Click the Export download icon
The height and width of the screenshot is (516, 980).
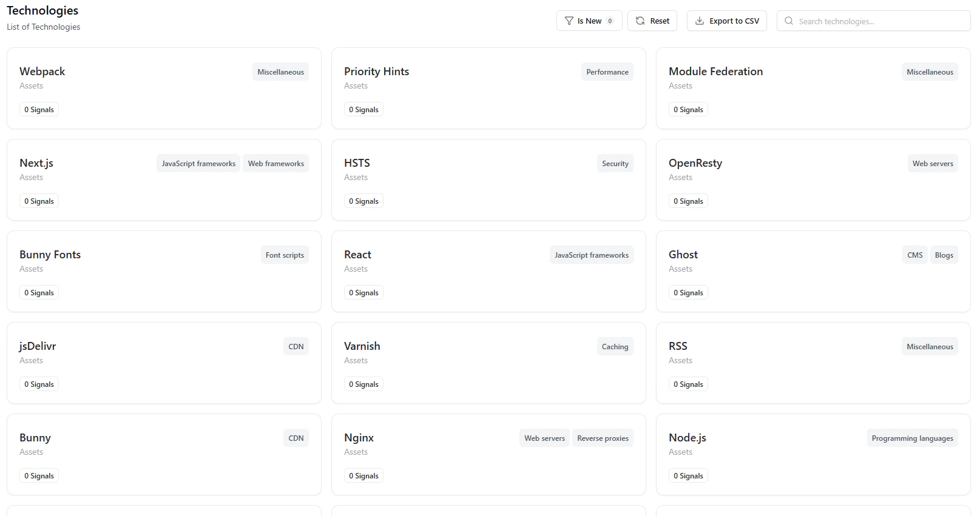(x=700, y=21)
